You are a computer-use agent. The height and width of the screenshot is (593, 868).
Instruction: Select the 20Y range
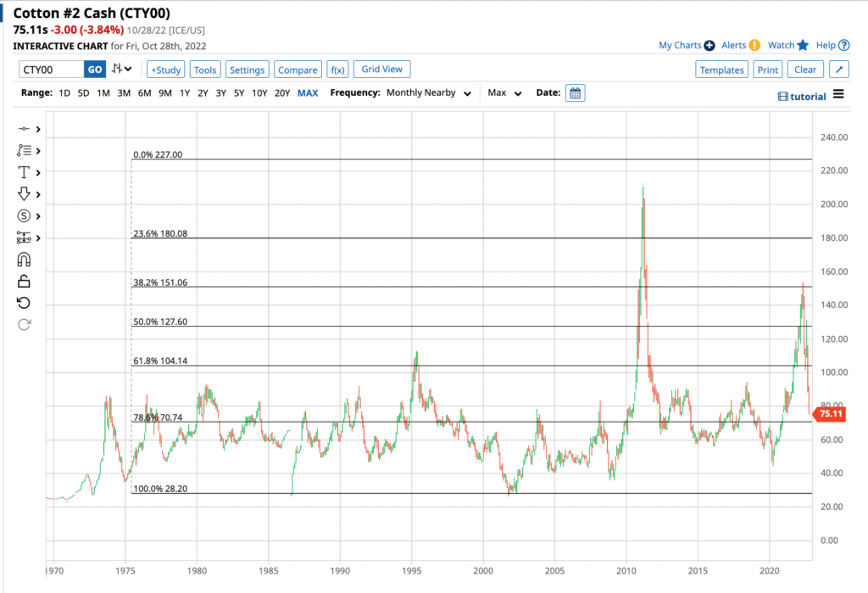282,93
